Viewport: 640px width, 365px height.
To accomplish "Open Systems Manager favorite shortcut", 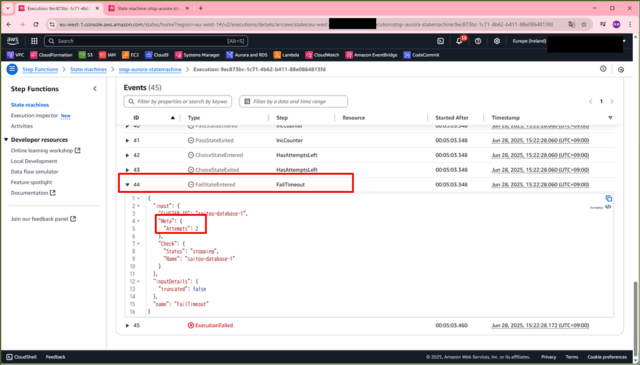I will coord(198,55).
